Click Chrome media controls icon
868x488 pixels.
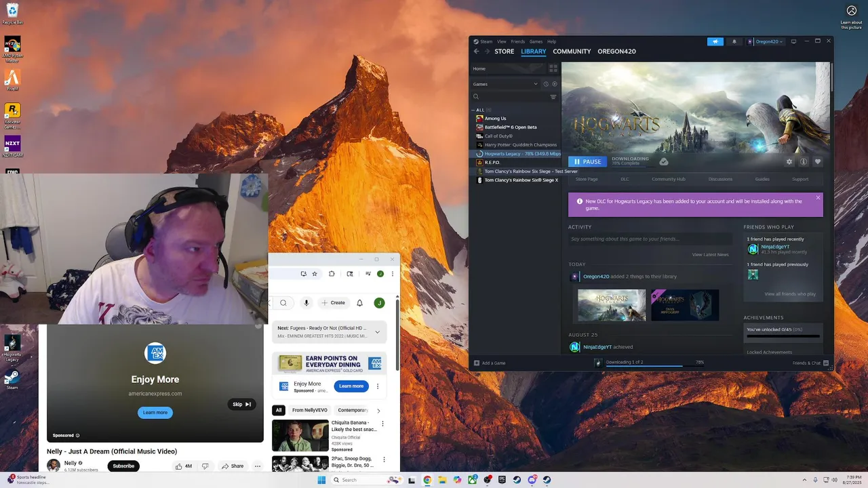368,274
